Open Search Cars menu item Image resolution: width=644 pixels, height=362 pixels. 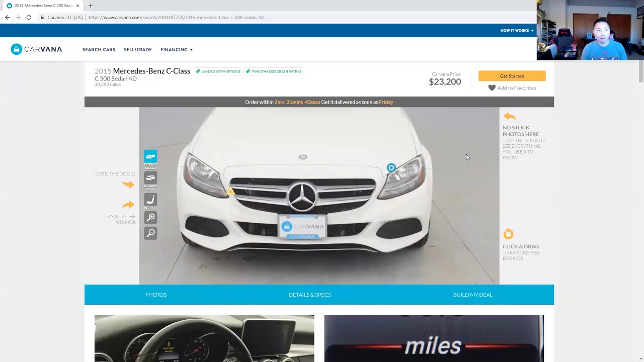99,50
